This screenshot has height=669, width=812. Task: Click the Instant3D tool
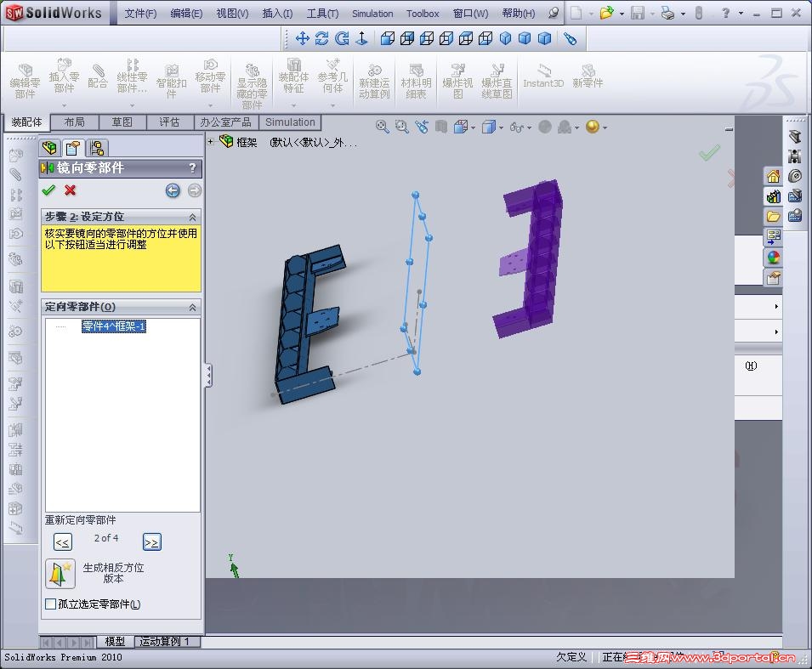pos(543,77)
